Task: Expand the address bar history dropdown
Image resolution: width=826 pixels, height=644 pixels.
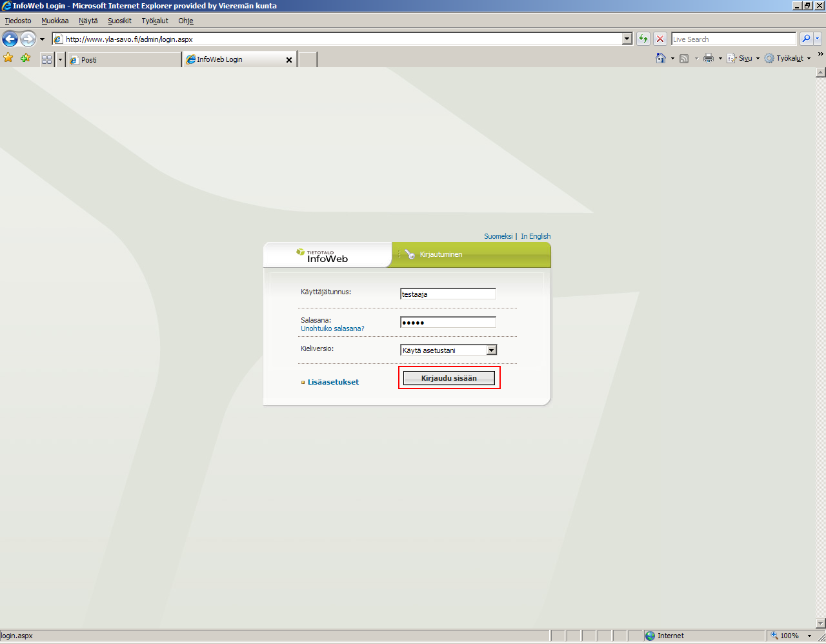Action: 627,39
